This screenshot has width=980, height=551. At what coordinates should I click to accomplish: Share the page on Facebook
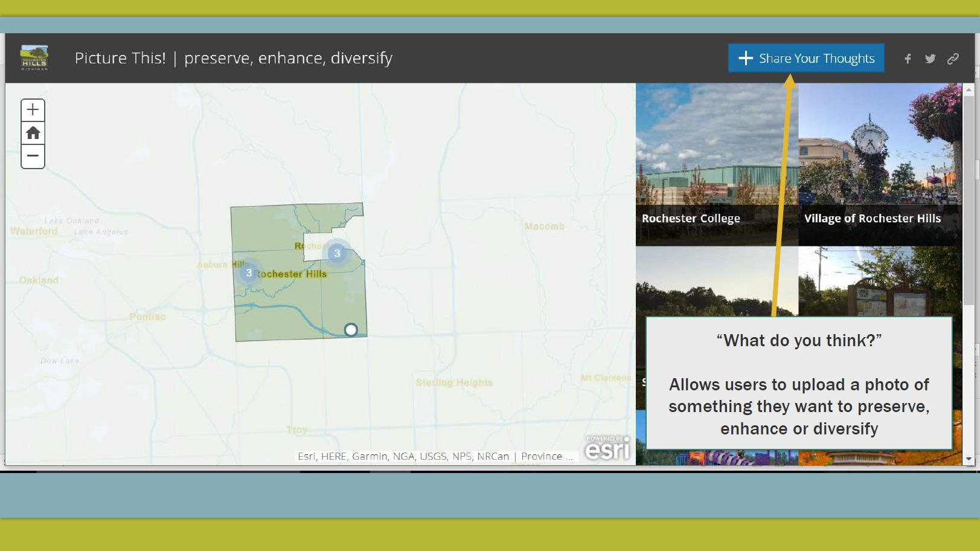pos(908,59)
